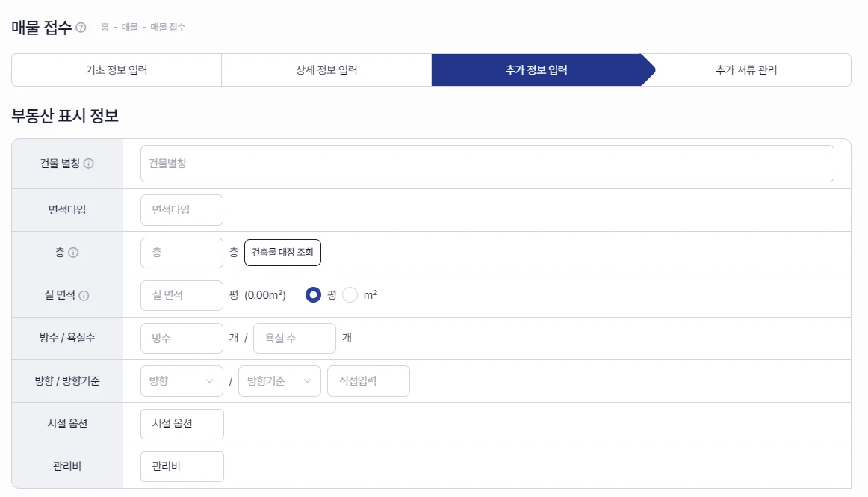
Task: Select the m² radio button
Action: tap(350, 294)
